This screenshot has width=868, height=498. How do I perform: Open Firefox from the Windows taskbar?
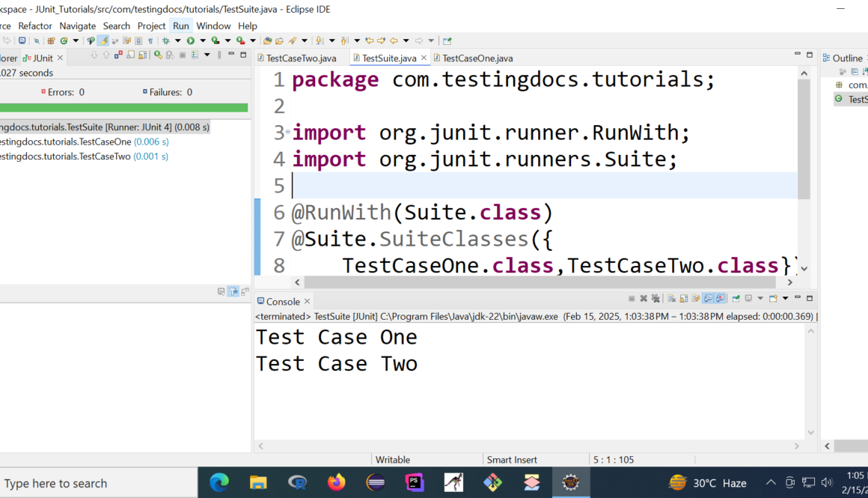click(x=337, y=483)
